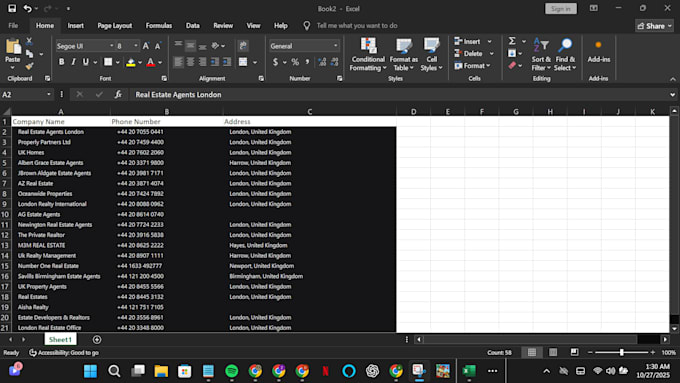Click Delete cells button
The image size is (680, 383).
pyautogui.click(x=468, y=53)
